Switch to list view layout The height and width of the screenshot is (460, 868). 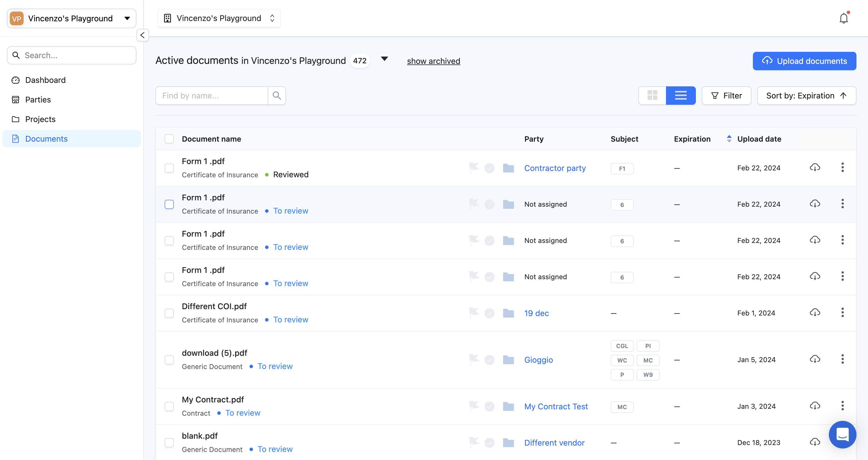click(x=680, y=96)
